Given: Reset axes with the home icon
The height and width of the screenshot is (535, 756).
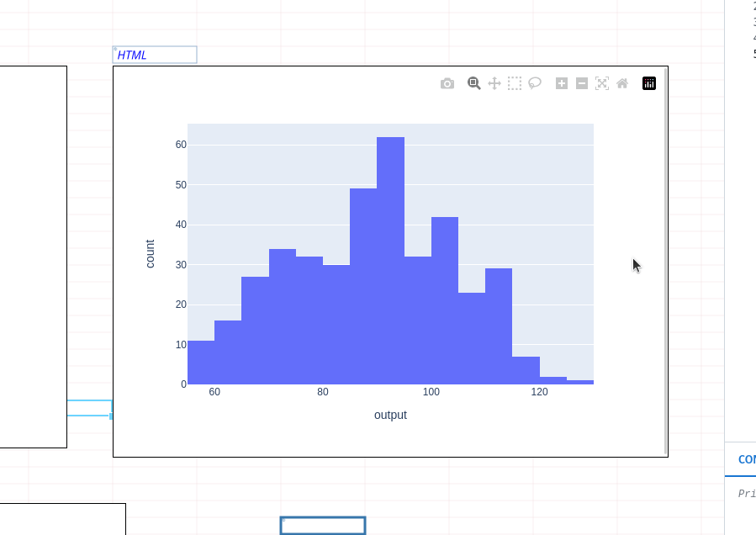Looking at the screenshot, I should click(x=622, y=83).
